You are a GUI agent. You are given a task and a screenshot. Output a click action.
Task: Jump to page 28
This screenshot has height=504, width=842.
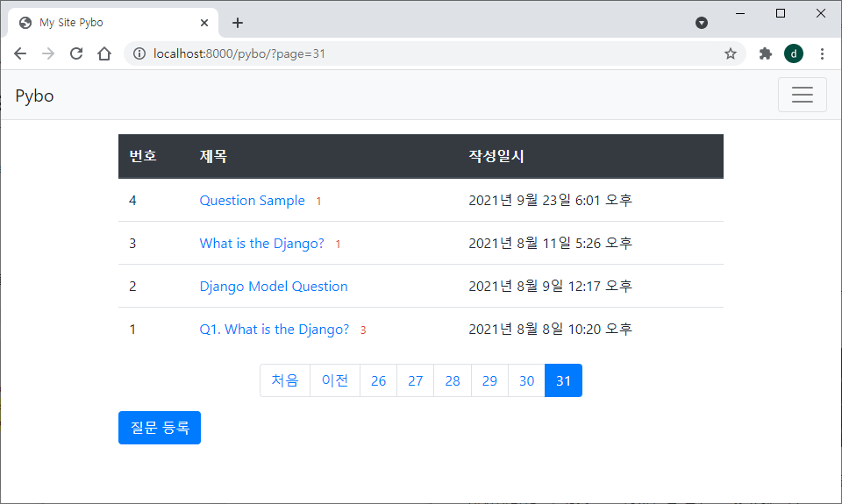coord(453,380)
